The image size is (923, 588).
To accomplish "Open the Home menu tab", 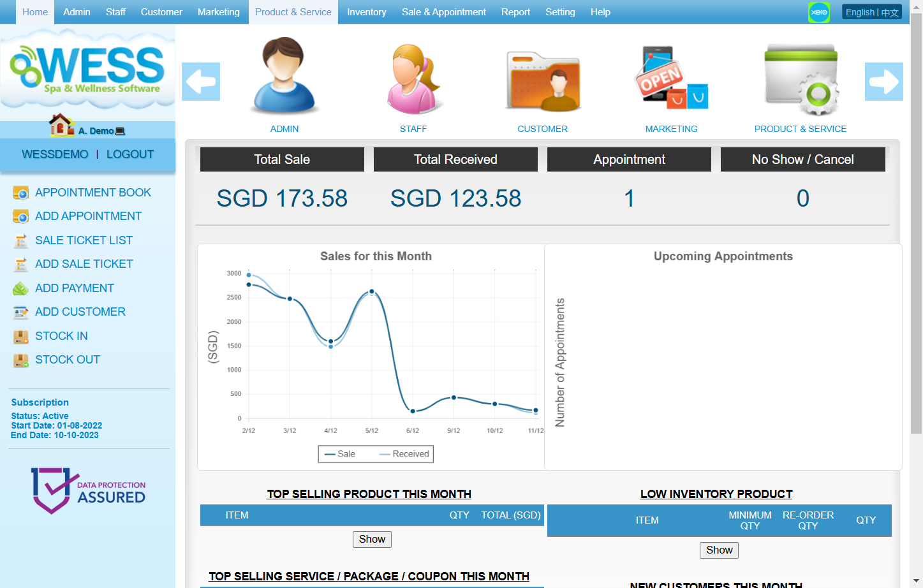I will point(35,12).
